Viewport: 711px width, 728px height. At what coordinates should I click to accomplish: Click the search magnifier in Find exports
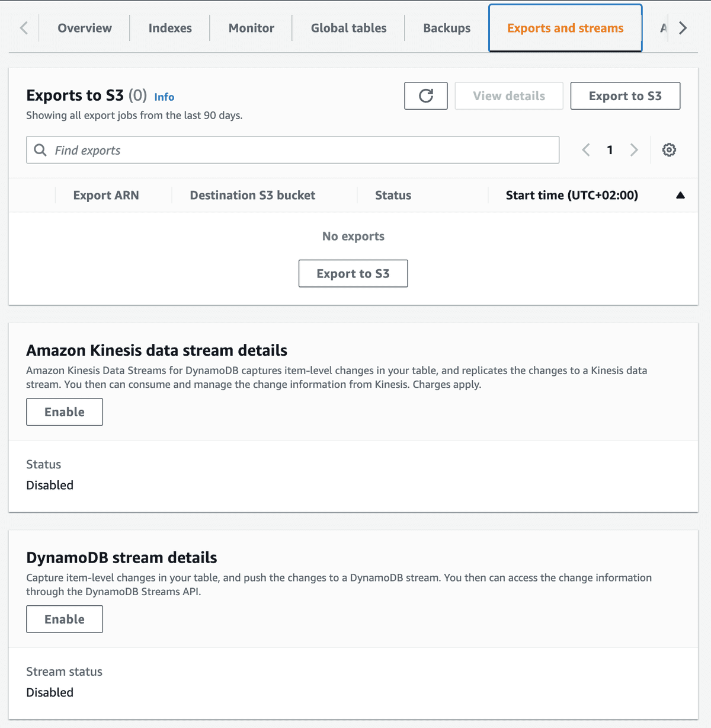click(40, 150)
